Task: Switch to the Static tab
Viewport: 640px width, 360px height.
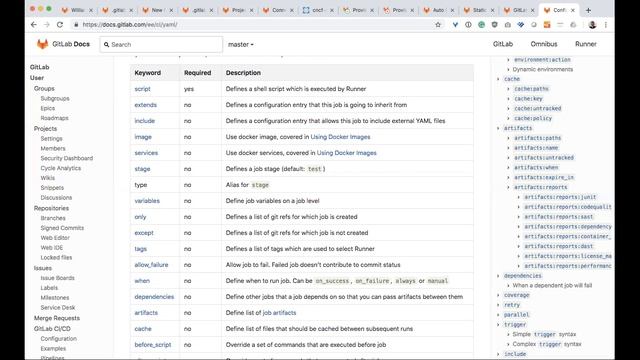Action: click(478, 10)
